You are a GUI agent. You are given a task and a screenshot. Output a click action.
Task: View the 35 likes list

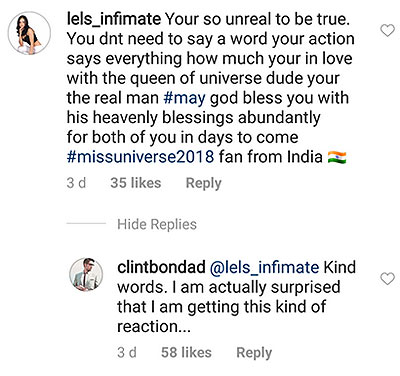tap(136, 183)
